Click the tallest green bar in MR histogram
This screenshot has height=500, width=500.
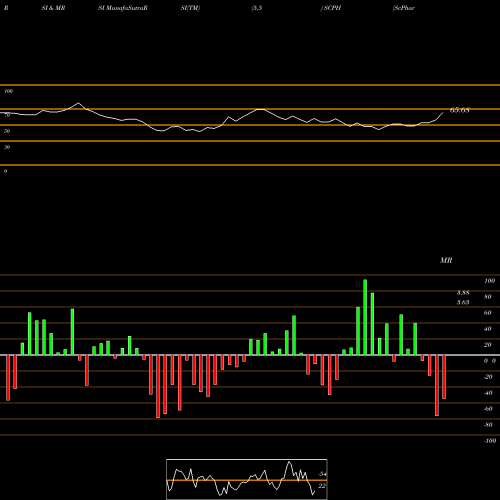click(365, 317)
